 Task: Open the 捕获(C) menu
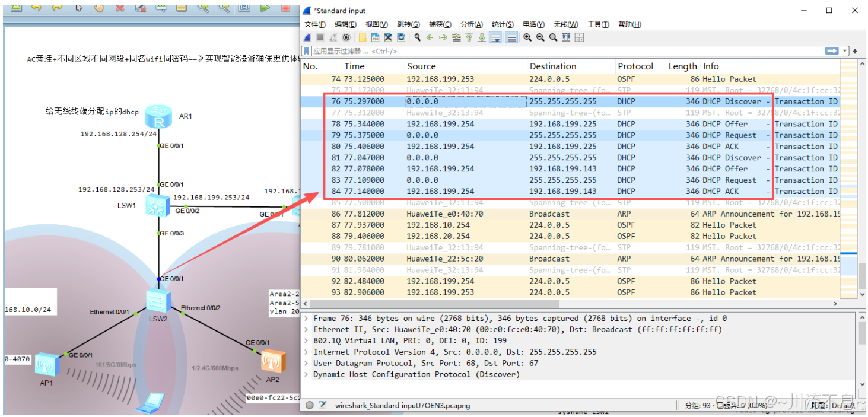pos(440,24)
